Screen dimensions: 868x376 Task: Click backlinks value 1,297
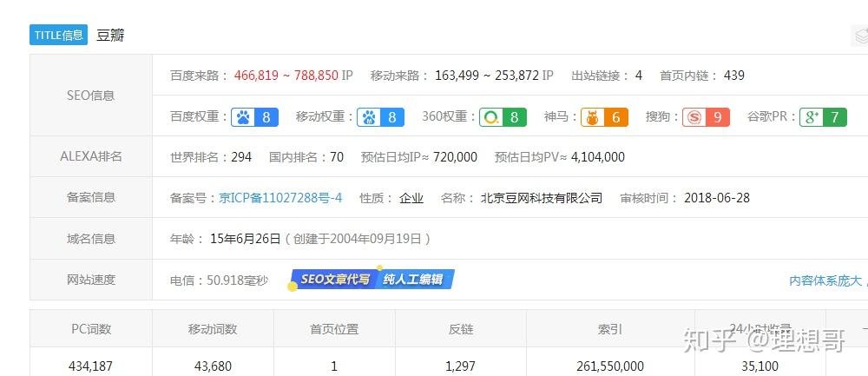[x=460, y=366]
